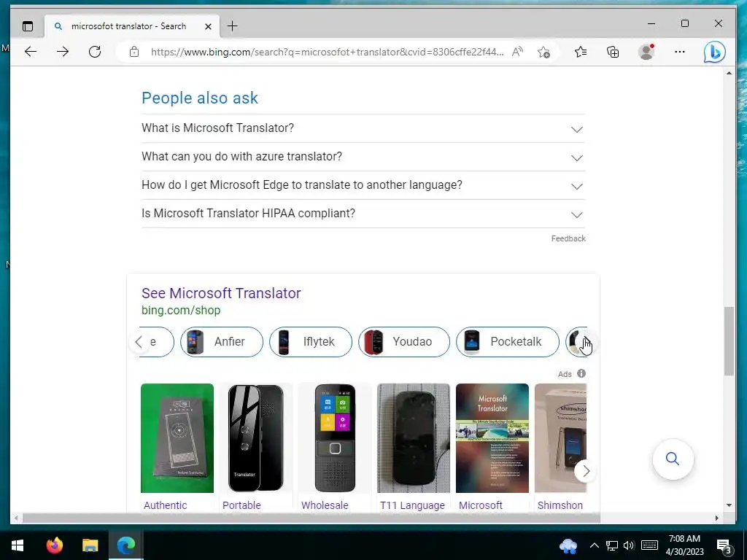The width and height of the screenshot is (747, 560).
Task: Activate Read aloud icon in address bar
Action: [517, 52]
